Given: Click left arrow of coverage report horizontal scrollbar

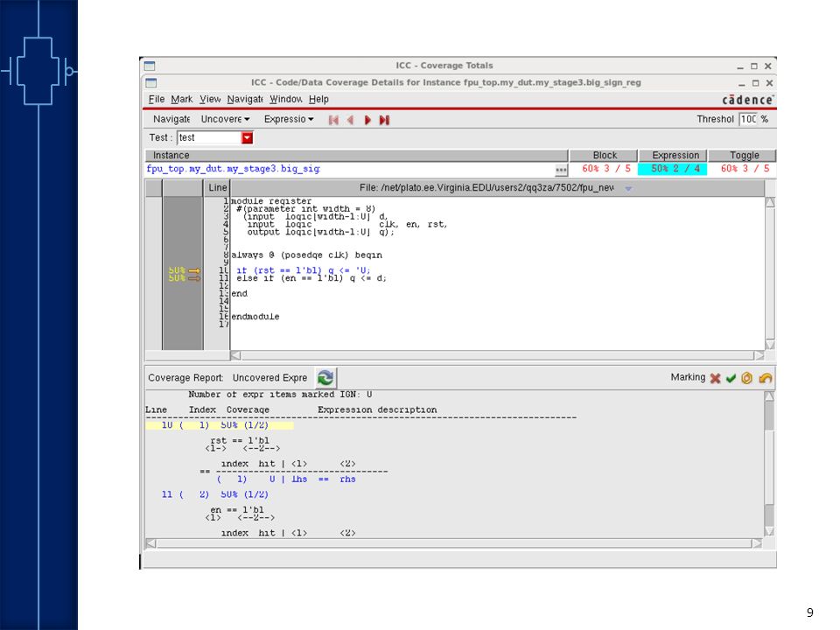Looking at the screenshot, I should click(151, 543).
